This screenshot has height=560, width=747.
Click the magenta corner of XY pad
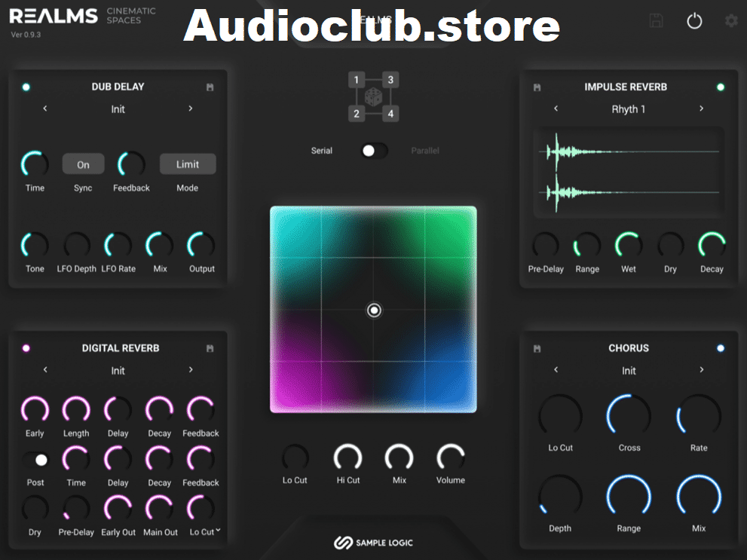[x=295, y=388]
